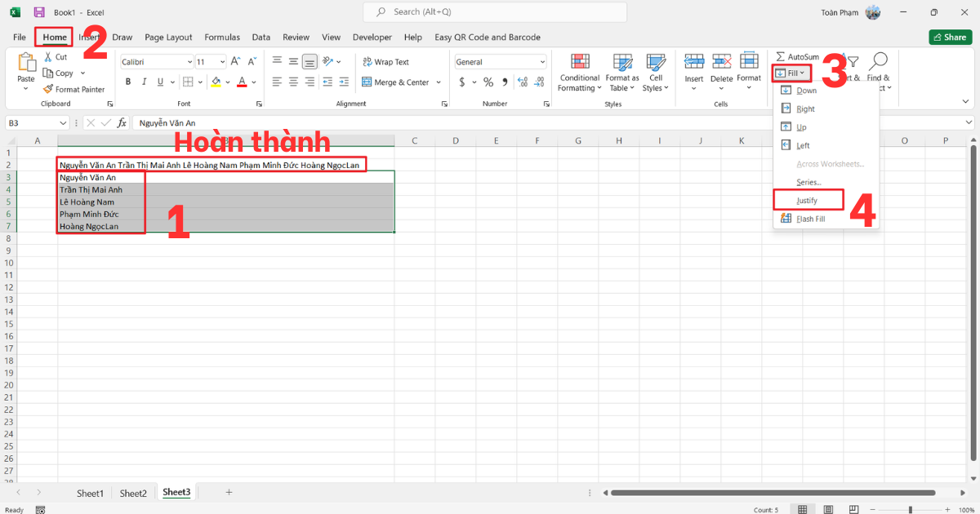Apply Comma Style number format
Image resolution: width=980 pixels, height=514 pixels.
coord(506,82)
